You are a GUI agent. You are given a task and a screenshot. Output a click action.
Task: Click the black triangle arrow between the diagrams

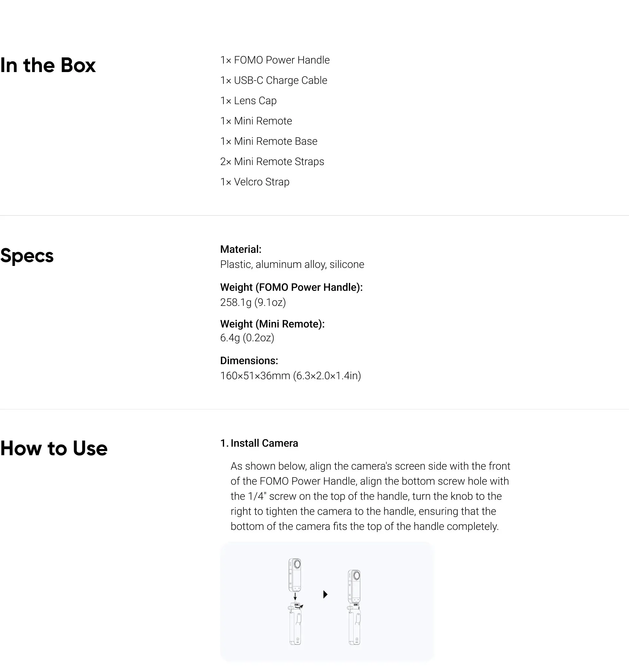pos(325,594)
